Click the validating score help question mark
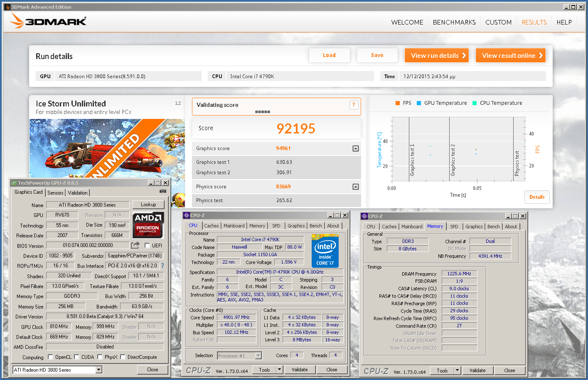Image resolution: width=588 pixels, height=380 pixels. click(x=354, y=105)
